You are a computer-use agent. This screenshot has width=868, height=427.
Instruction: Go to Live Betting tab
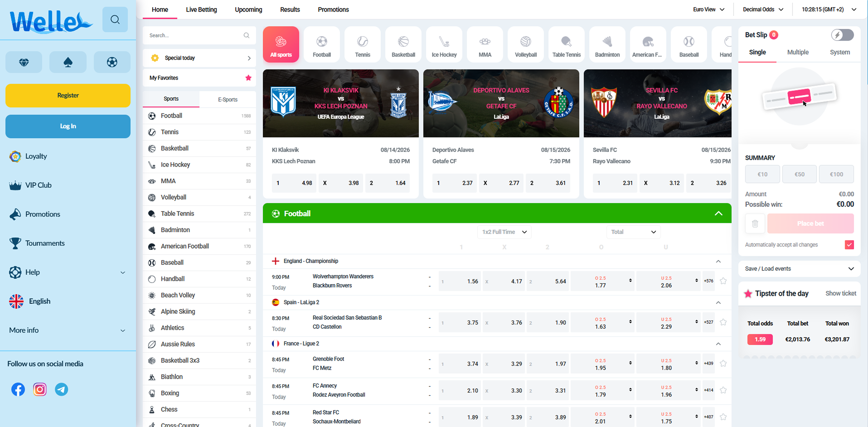tap(201, 10)
